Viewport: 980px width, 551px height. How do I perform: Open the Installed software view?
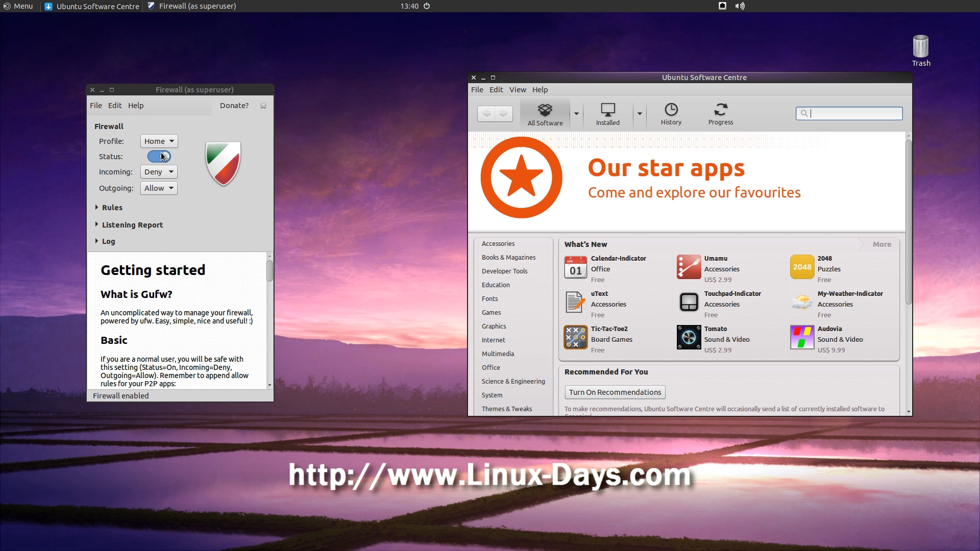[x=607, y=114]
